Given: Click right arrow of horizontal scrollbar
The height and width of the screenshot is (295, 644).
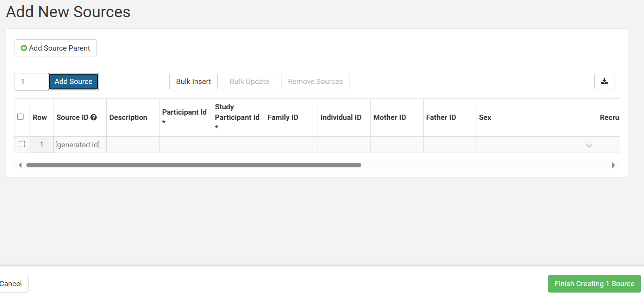Looking at the screenshot, I should (x=613, y=165).
